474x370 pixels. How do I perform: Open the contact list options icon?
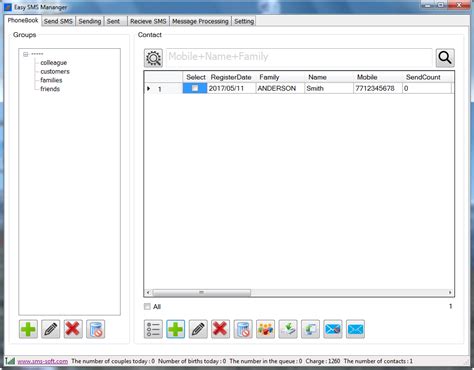click(153, 329)
